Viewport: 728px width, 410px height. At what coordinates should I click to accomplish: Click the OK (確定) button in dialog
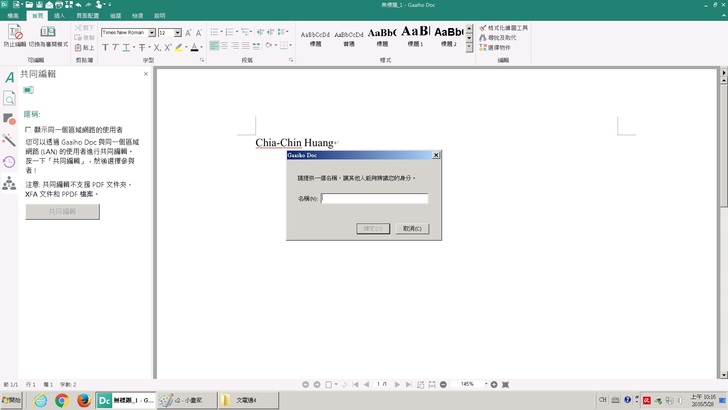pos(373,228)
